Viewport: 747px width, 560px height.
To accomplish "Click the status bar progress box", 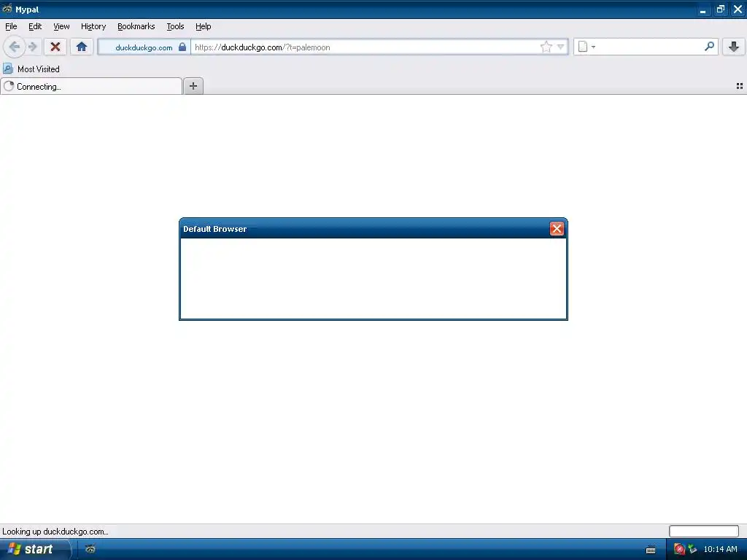I will pyautogui.click(x=704, y=531).
